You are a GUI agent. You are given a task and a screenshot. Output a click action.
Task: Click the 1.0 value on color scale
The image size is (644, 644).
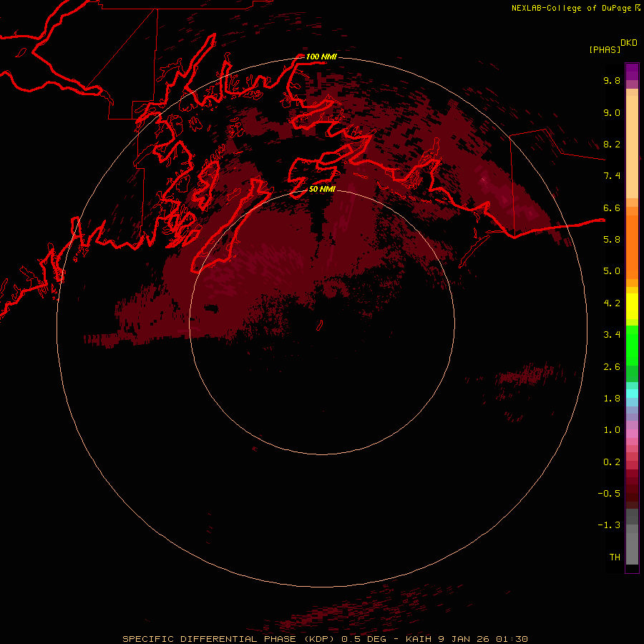tap(612, 430)
